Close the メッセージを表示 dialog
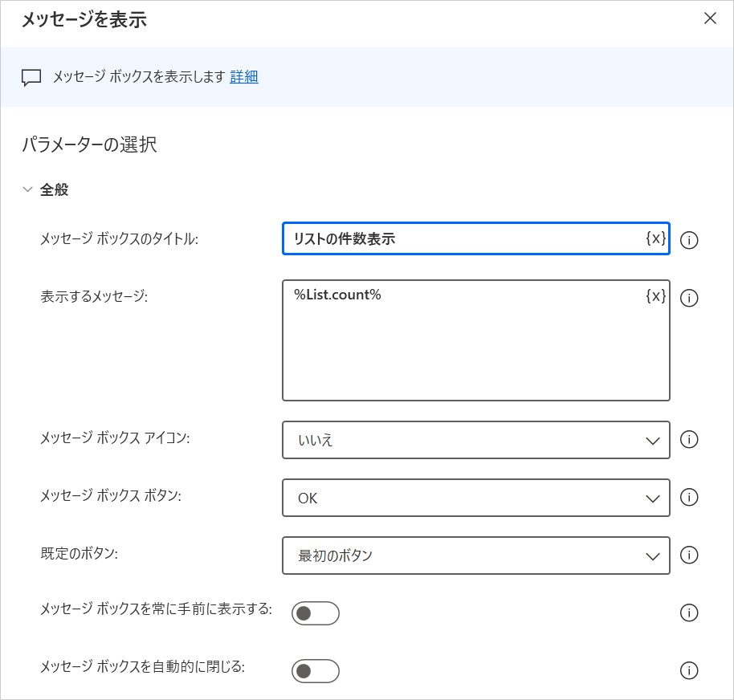The image size is (734, 700). click(710, 18)
